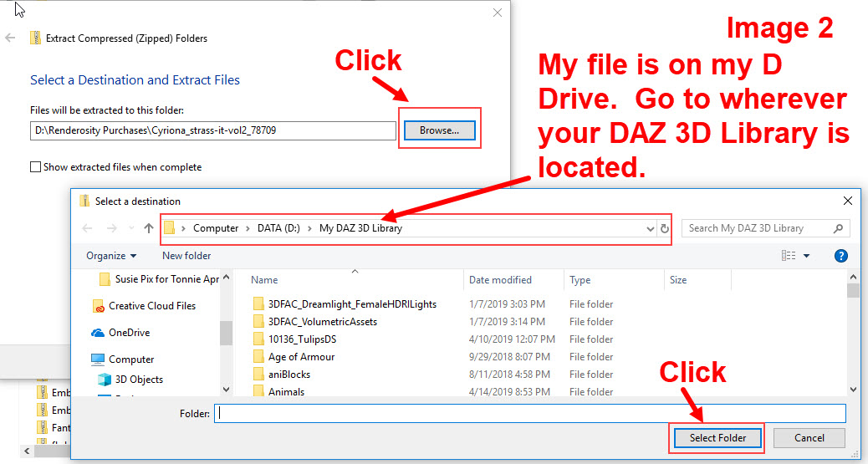Screen dimensions: 868x464
Task: Click into the Folder name field
Action: tap(529, 413)
